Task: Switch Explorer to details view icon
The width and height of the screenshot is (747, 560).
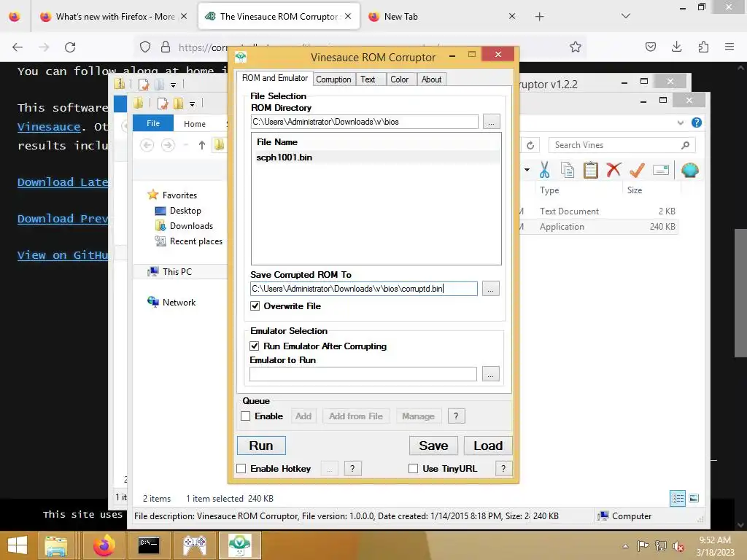Action: [678, 498]
